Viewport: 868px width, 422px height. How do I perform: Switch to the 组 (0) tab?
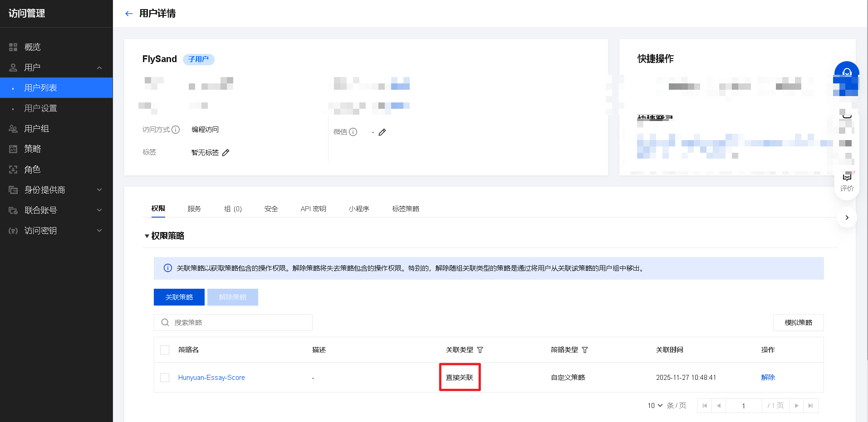pos(233,209)
